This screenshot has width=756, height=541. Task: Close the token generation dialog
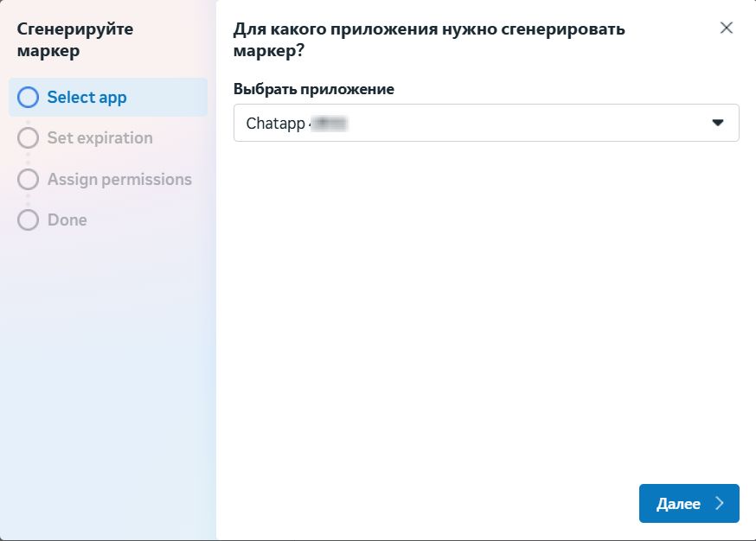coord(727,28)
